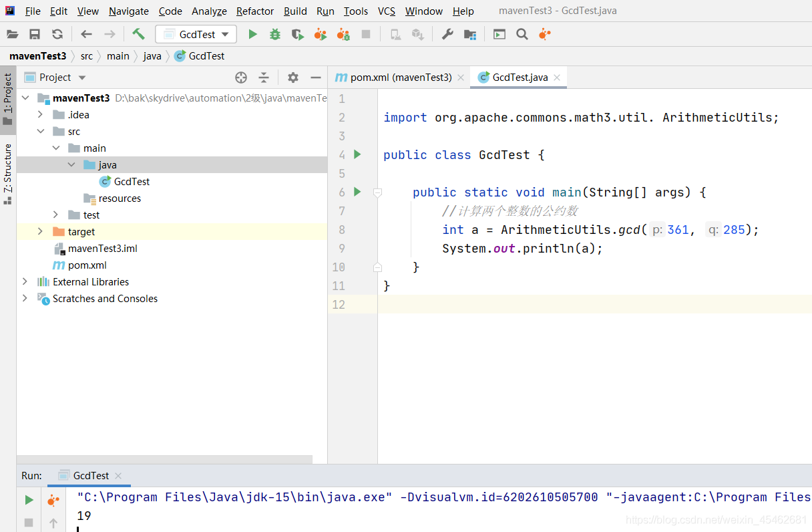Click the Open folder toolbar icon
The image size is (812, 532).
pos(12,34)
